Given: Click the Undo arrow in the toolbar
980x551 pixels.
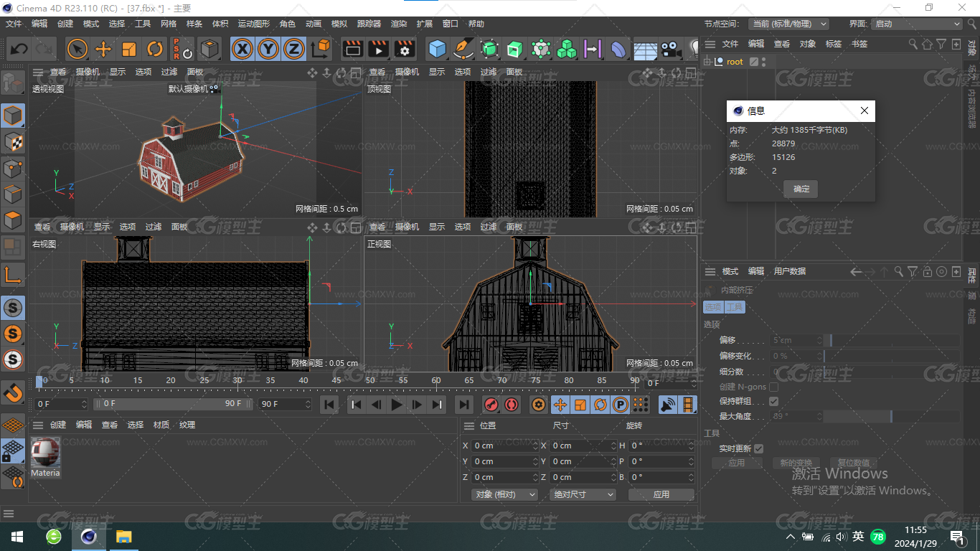Looking at the screenshot, I should coord(19,49).
